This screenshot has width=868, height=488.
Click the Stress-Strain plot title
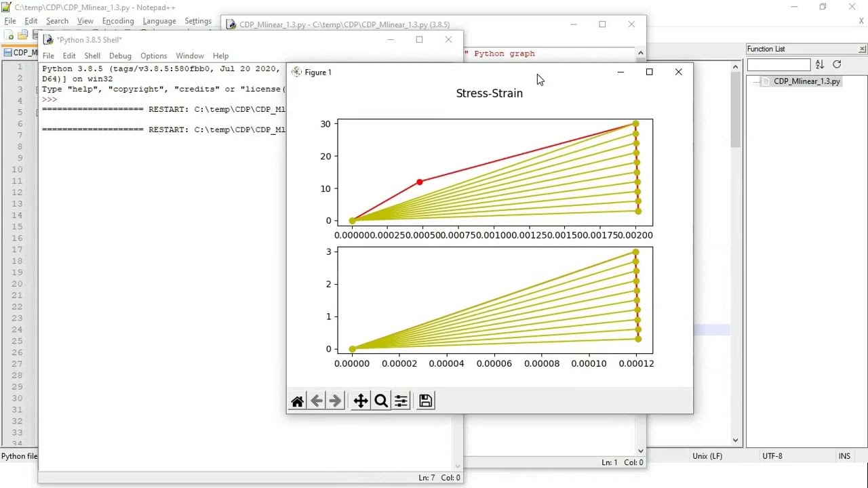click(x=489, y=94)
